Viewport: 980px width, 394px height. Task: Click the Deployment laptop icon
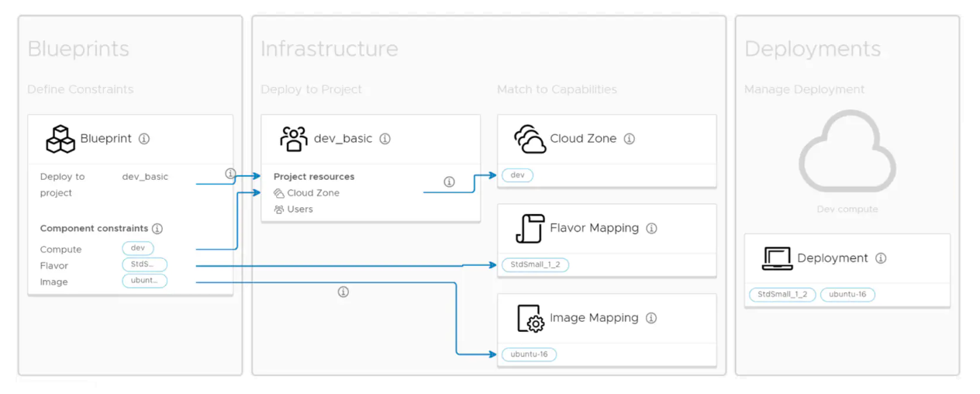(777, 258)
